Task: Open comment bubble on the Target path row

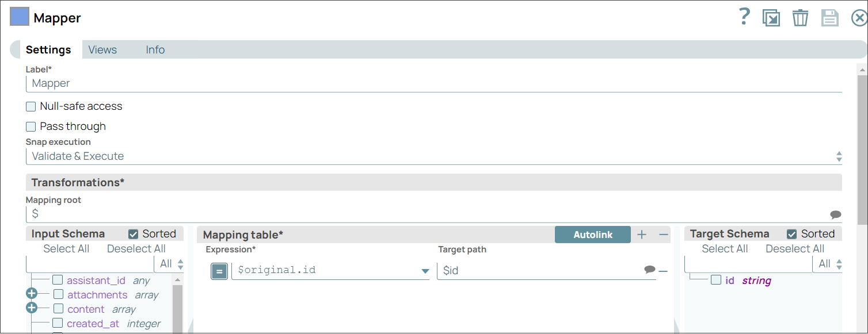Action: click(x=650, y=269)
